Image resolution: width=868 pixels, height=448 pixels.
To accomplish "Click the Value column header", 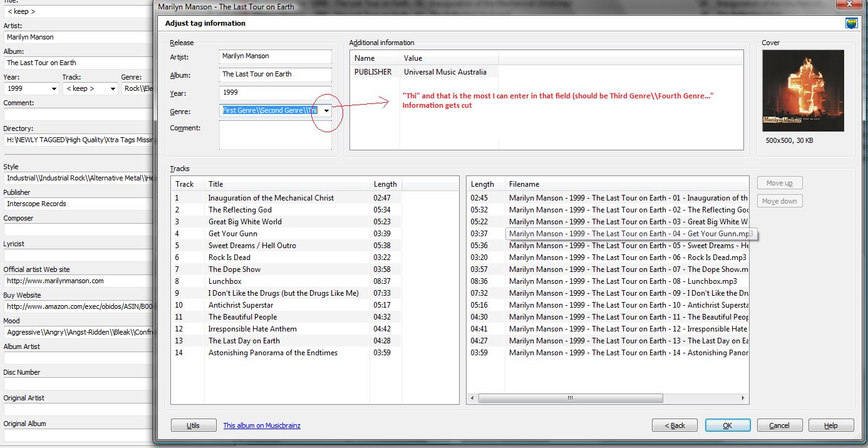I will point(449,58).
